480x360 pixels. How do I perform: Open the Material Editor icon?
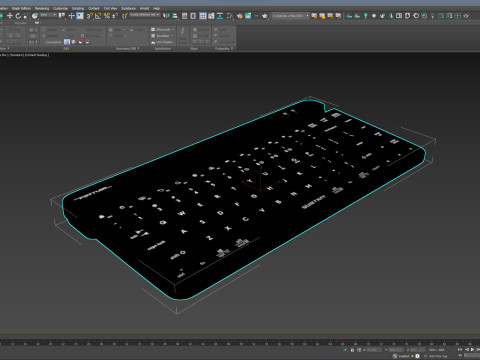tap(230, 15)
